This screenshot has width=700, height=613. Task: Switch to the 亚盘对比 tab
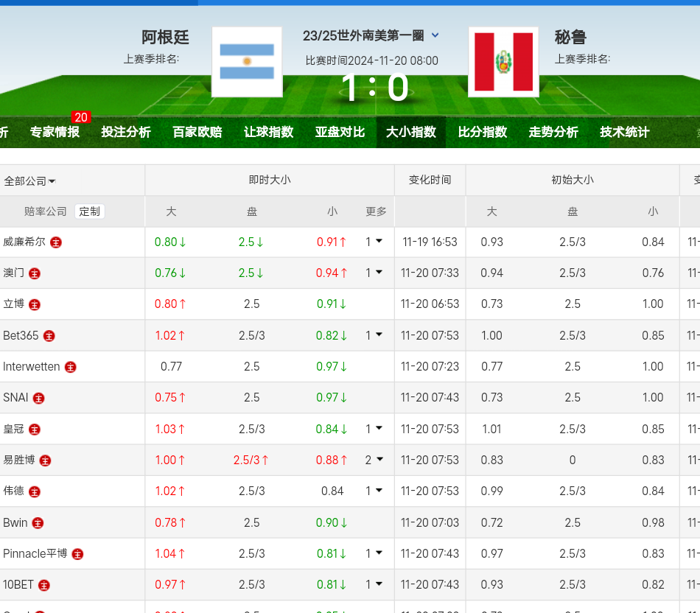(x=340, y=132)
